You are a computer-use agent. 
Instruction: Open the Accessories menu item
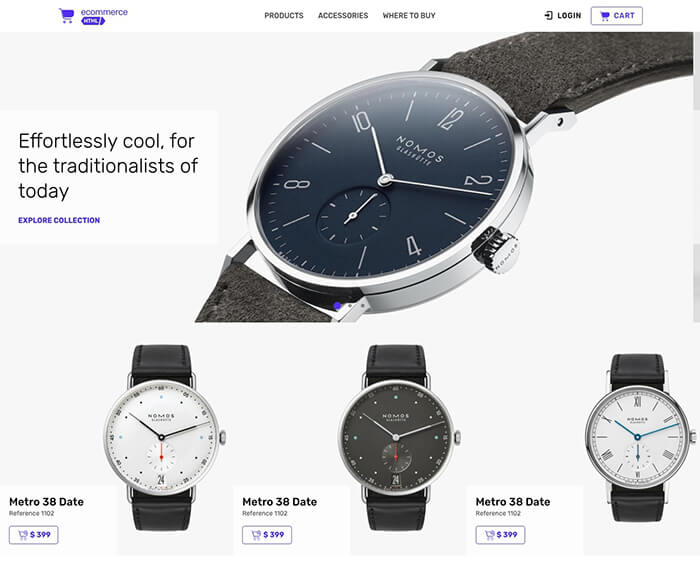click(343, 16)
